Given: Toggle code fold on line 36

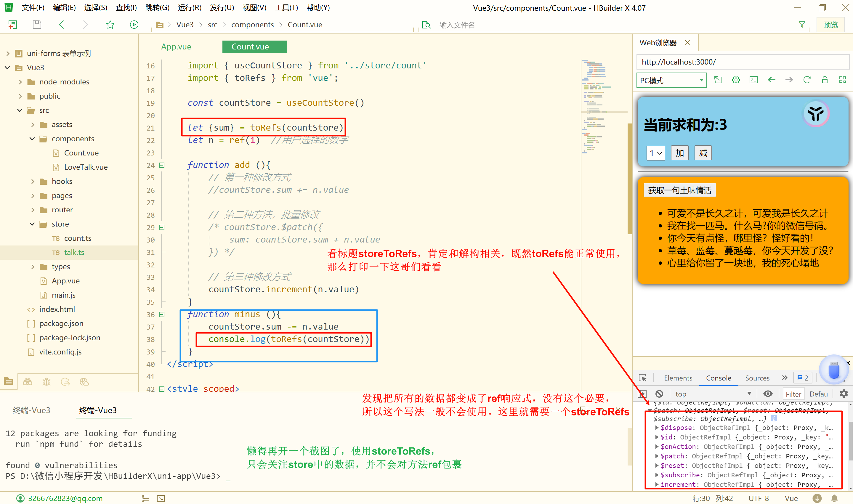Looking at the screenshot, I should [x=162, y=314].
